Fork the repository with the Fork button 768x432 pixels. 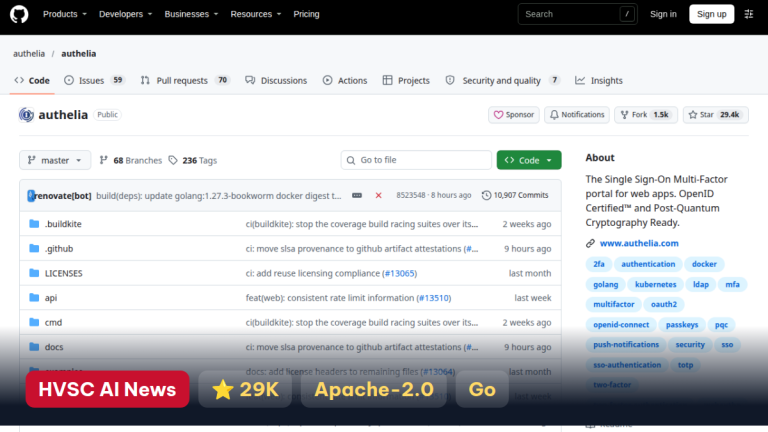646,115
